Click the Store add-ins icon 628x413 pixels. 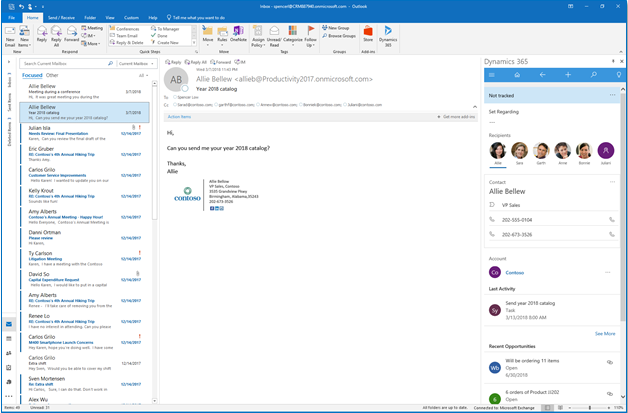[x=368, y=36]
